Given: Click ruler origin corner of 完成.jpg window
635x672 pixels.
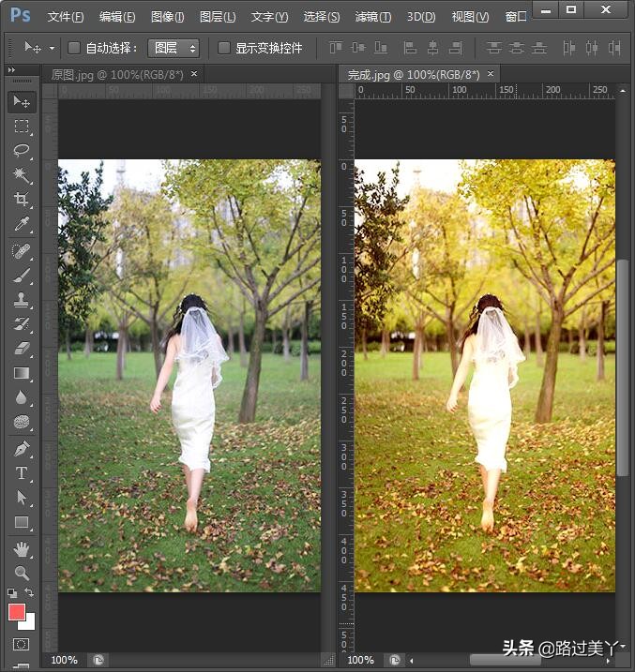Looking at the screenshot, I should [x=346, y=90].
